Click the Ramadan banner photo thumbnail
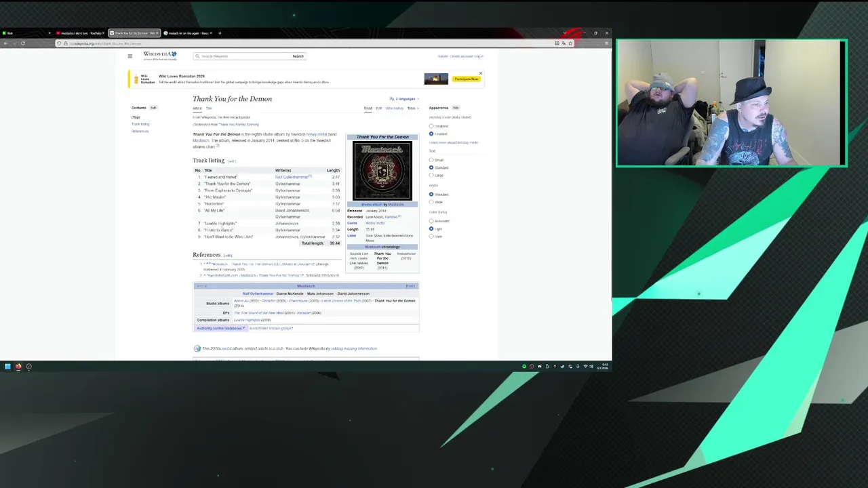Screen dimensions: 868x488 click(x=436, y=79)
